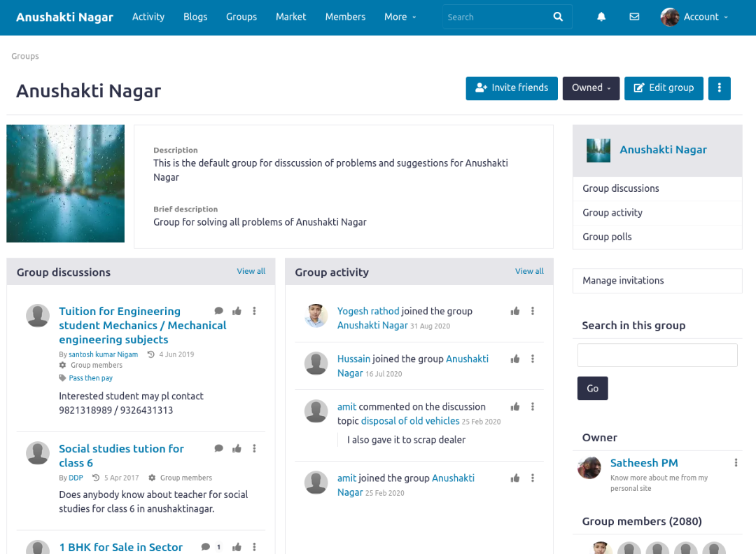The width and height of the screenshot is (756, 554).
Task: Expand the More navigation dropdown
Action: (400, 17)
